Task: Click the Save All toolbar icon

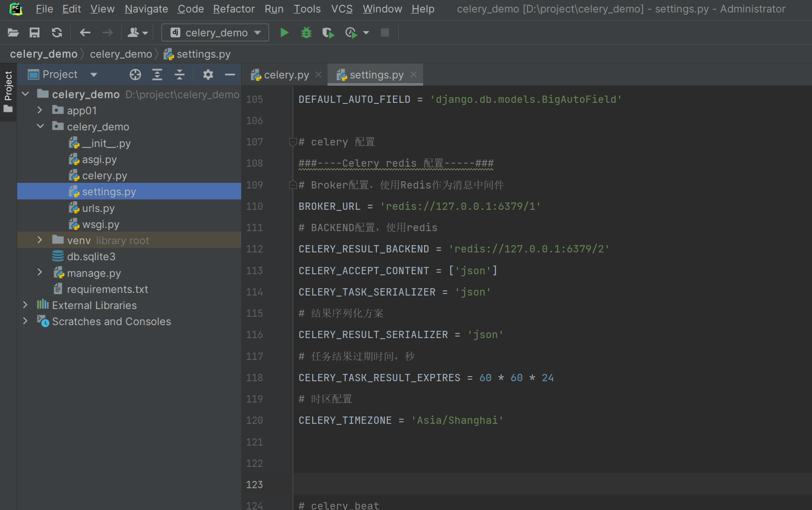Action: (x=35, y=33)
